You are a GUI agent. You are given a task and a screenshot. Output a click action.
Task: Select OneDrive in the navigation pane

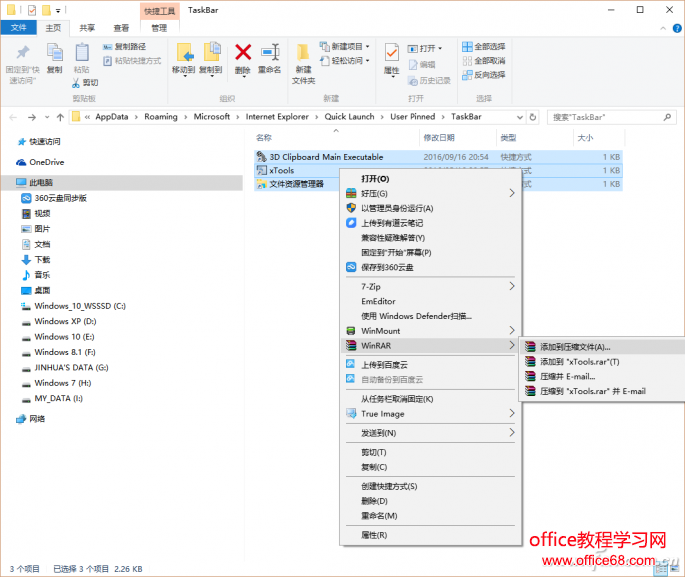click(x=40, y=162)
